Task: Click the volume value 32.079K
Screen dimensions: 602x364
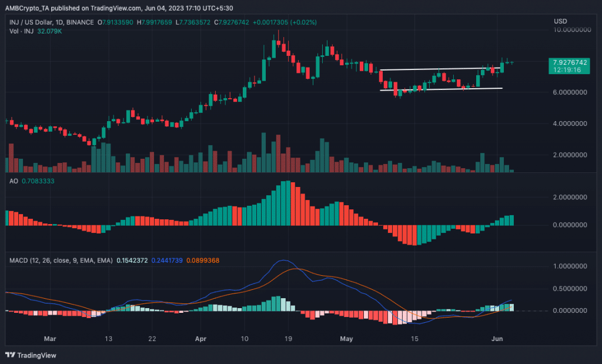Action: coord(49,31)
